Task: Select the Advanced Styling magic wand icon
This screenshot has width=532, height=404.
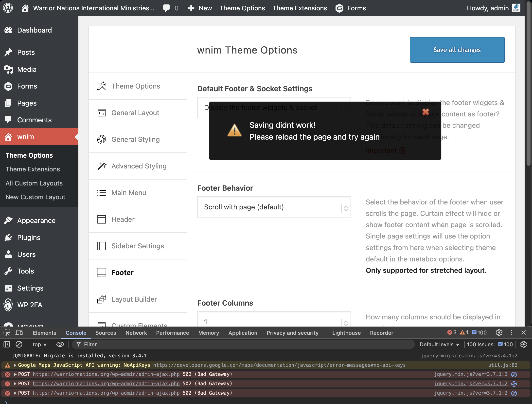Action: tap(102, 166)
